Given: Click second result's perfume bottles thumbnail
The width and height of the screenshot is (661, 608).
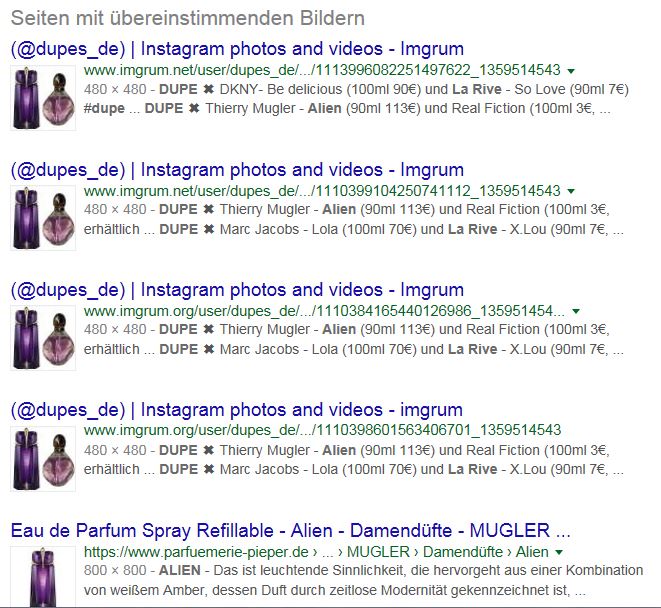Looking at the screenshot, I should coord(43,218).
